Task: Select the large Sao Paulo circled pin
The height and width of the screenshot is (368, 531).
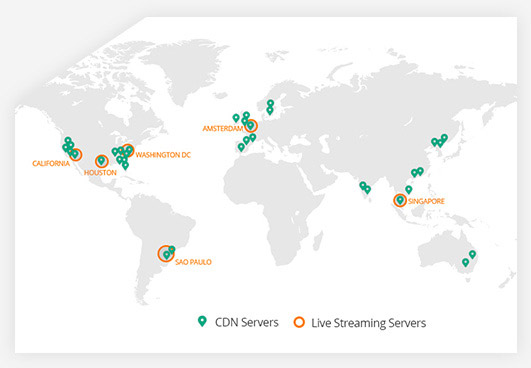Action: [166, 254]
